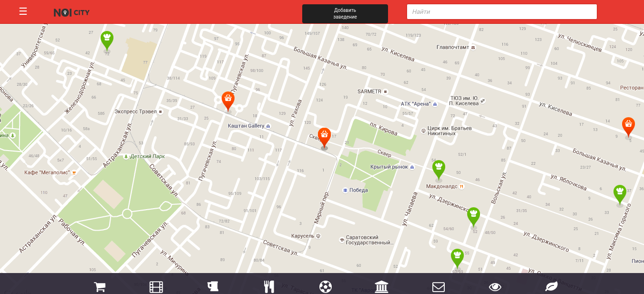Select green chef marker near Железнодорожная ул.
The height and width of the screenshot is (294, 644).
(107, 41)
